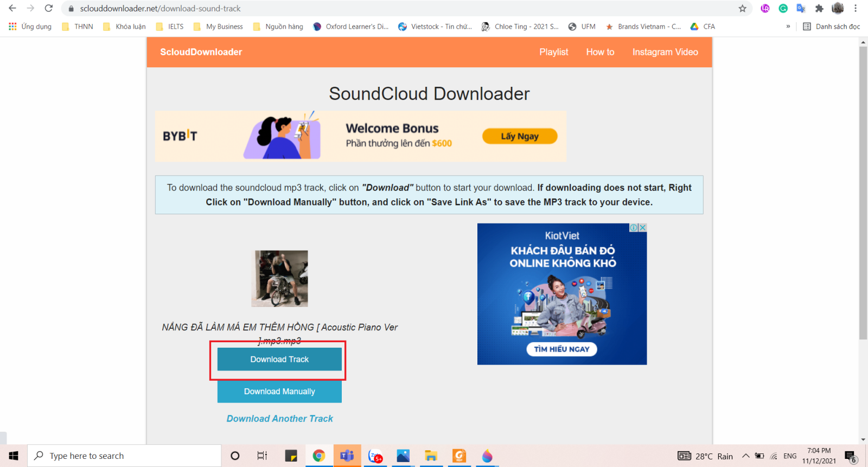Open the Nguồn hàng bookmark folder
Screen dimensions: 868x467
(x=278, y=27)
